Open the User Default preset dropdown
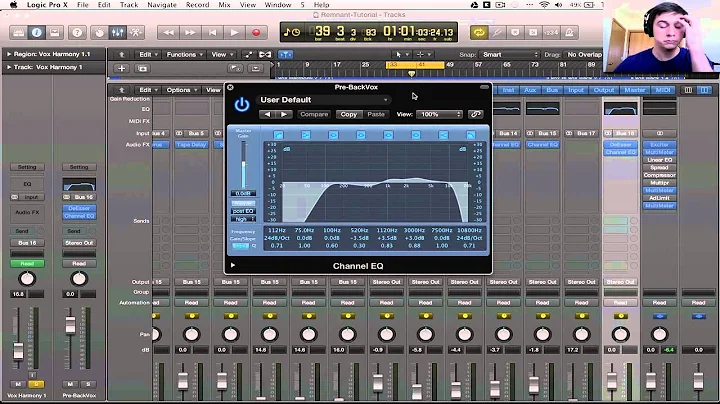The height and width of the screenshot is (404, 720). 323,100
